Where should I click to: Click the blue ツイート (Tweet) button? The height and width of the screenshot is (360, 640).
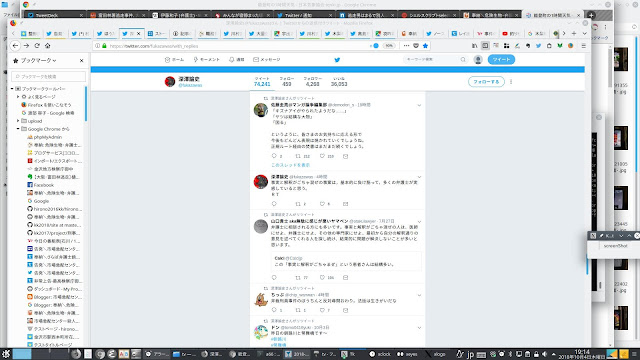click(501, 60)
